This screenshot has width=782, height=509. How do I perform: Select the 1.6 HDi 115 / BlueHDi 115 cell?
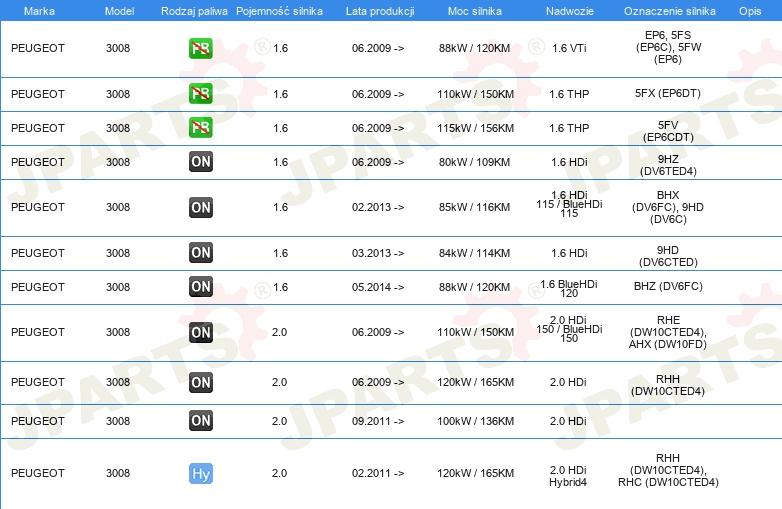569,204
